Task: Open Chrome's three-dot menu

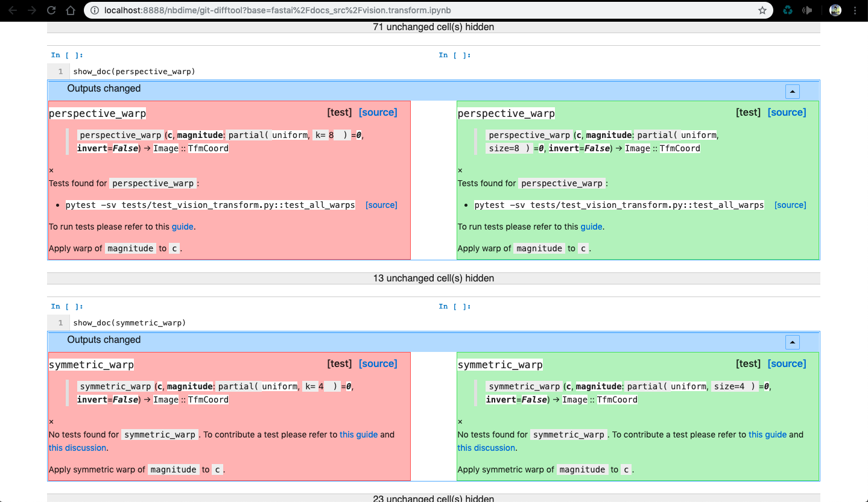Action: [x=856, y=10]
